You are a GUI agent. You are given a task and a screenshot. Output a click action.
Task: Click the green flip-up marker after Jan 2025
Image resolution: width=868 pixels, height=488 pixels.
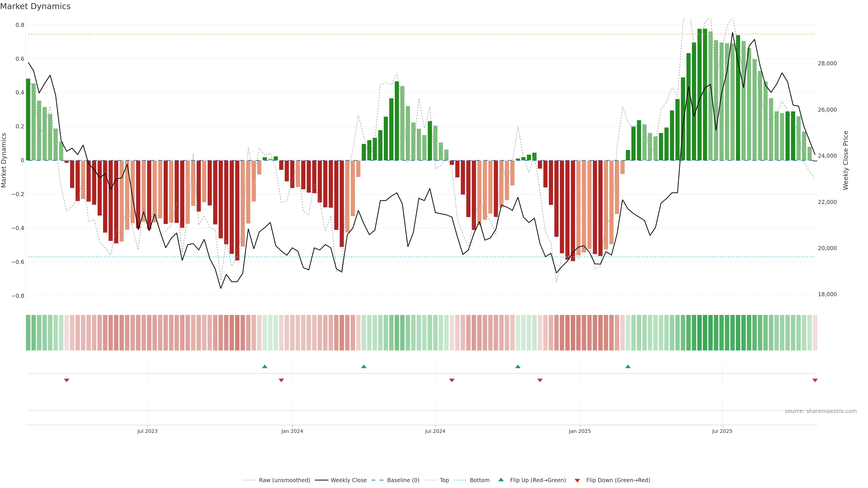[x=628, y=366]
